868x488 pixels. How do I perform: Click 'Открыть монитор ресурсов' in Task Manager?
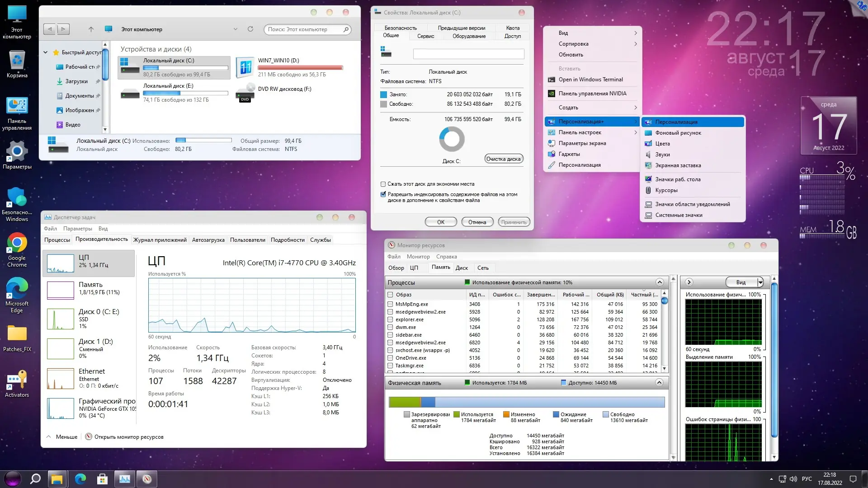click(130, 436)
